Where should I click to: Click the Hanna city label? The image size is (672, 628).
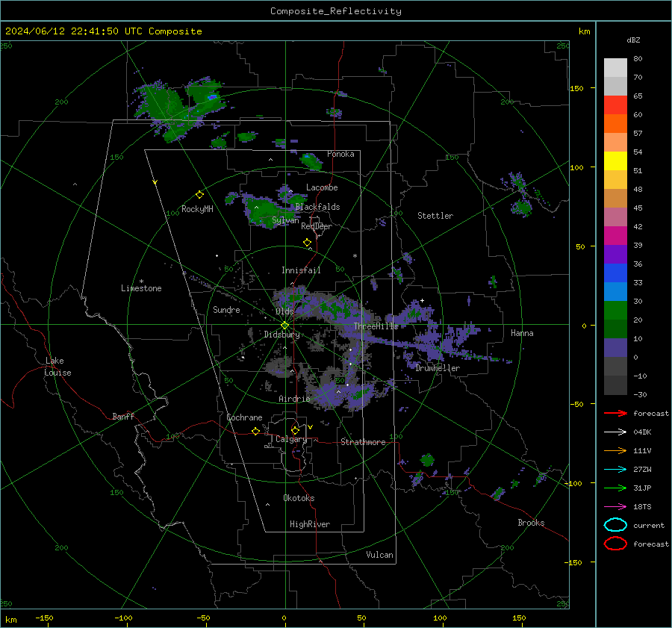pyautogui.click(x=522, y=333)
